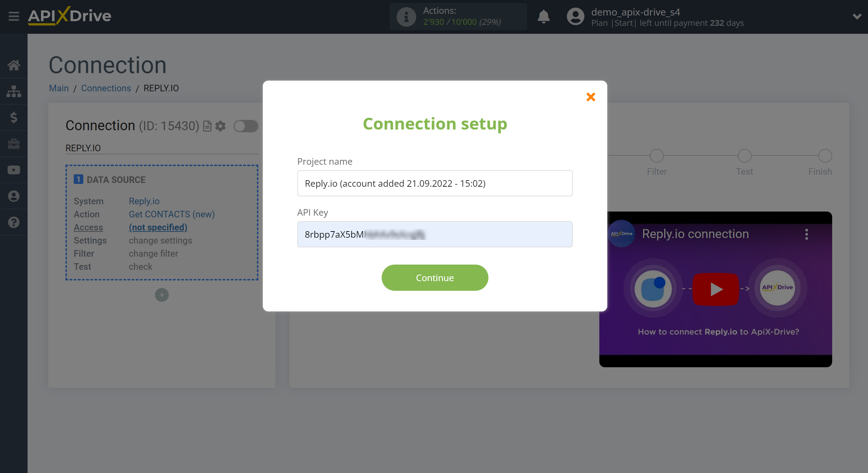The height and width of the screenshot is (473, 868).
Task: Click the home/dashboard icon in sidebar
Action: point(14,65)
